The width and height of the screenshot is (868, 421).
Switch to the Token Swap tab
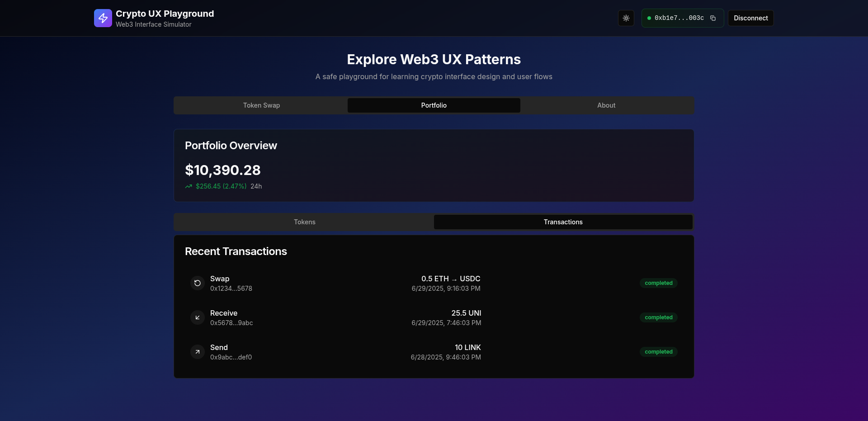click(261, 105)
